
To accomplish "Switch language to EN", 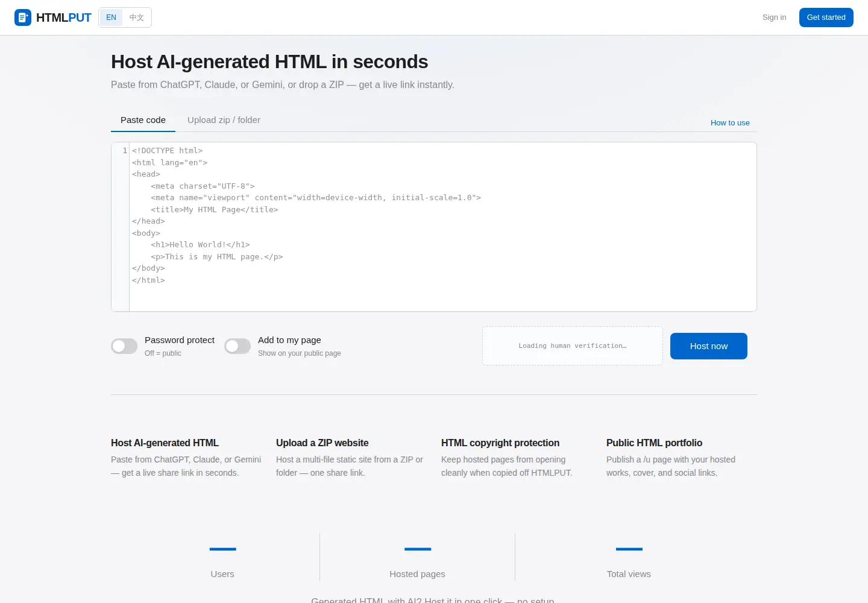I will 112,17.
